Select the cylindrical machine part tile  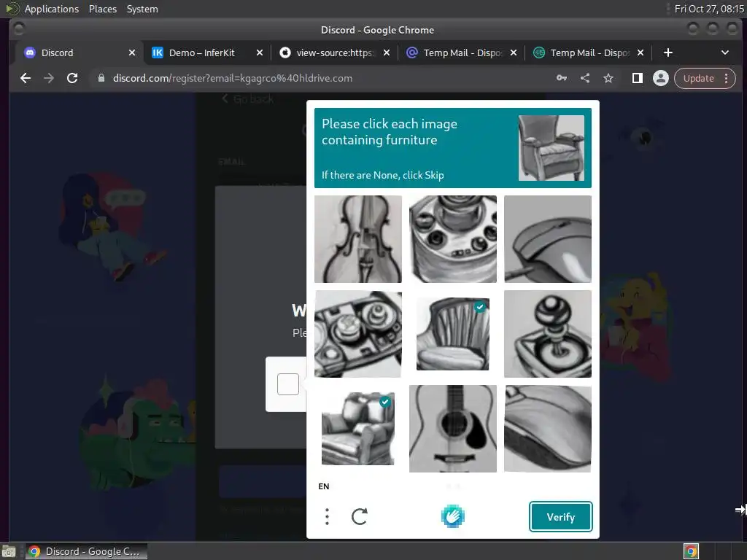point(452,239)
